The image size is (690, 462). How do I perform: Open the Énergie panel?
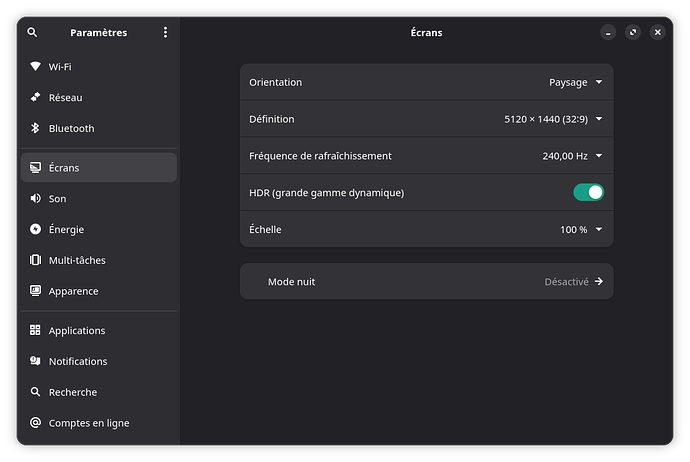(99, 229)
